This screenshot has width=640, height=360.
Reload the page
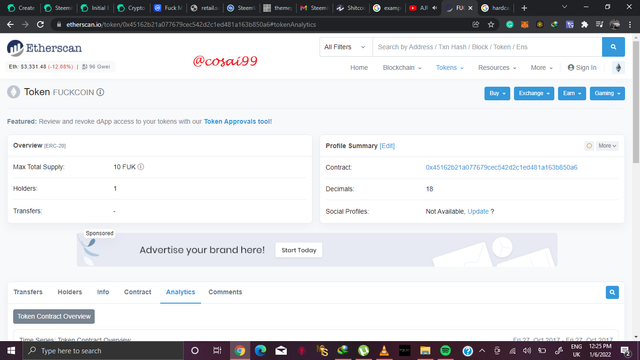40,24
